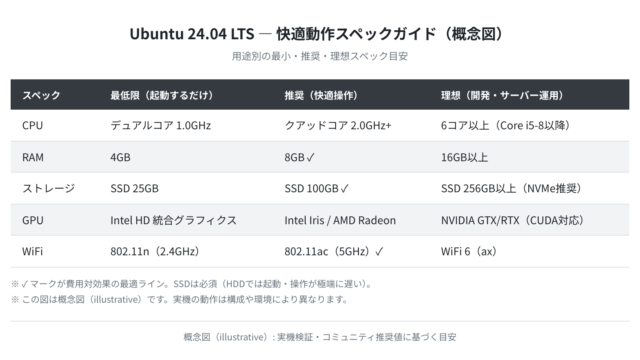This screenshot has width=640, height=360.
Task: Click the 'CPU' row label
Action: click(32, 125)
